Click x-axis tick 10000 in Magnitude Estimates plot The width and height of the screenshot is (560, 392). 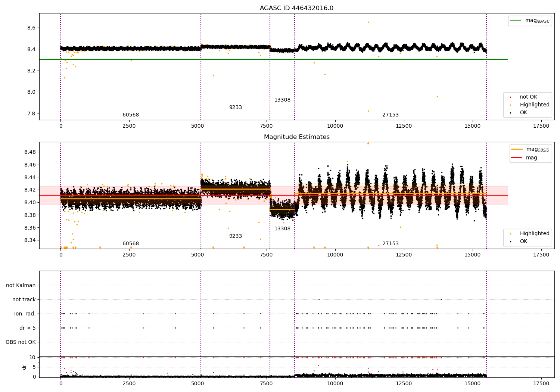pyautogui.click(x=335, y=255)
